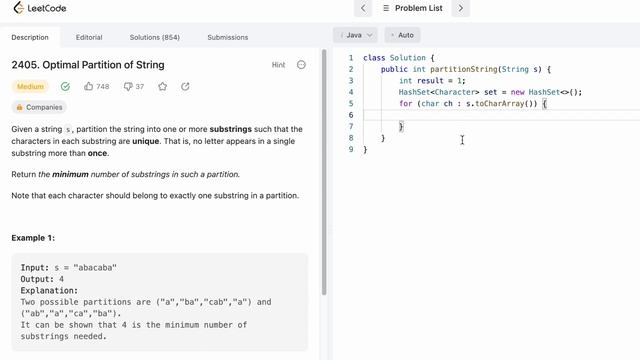This screenshot has height=360, width=640.
Task: Open the Auto mode dropdown
Action: [402, 35]
